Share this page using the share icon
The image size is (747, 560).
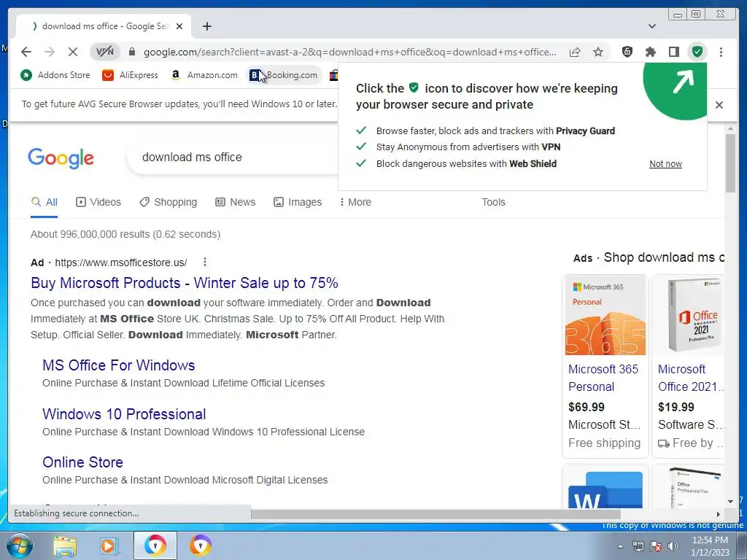coord(575,52)
